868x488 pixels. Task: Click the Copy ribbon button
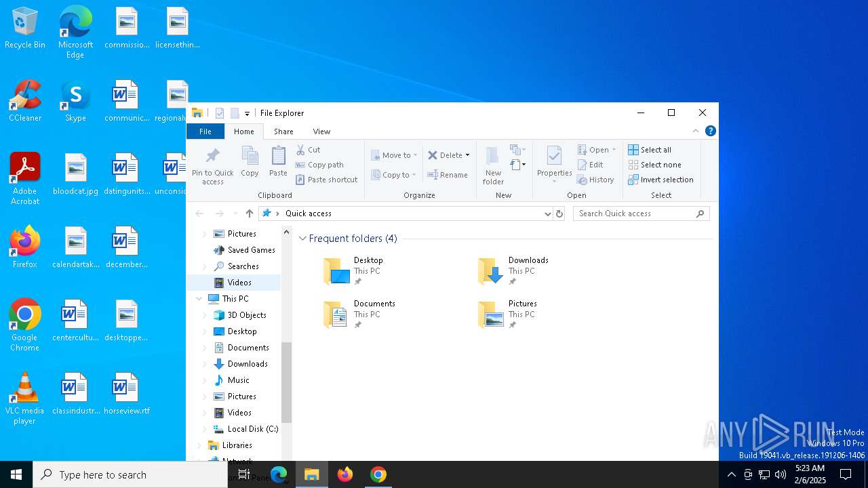(x=250, y=161)
